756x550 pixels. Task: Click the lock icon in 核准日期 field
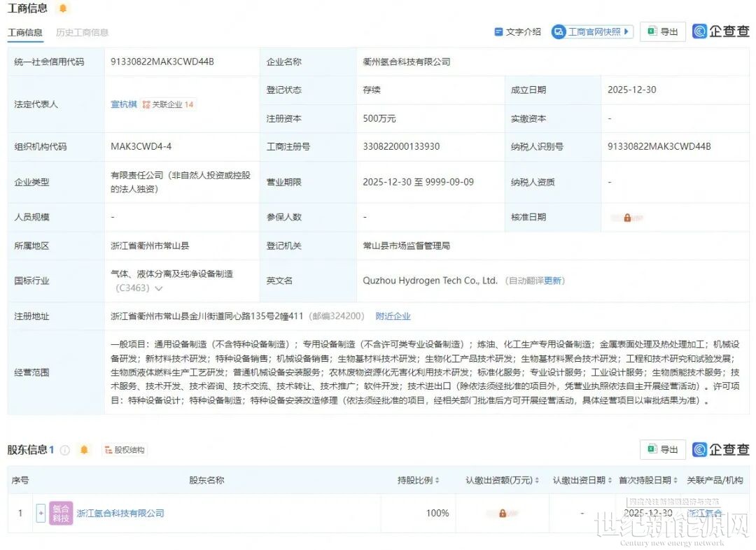click(627, 218)
